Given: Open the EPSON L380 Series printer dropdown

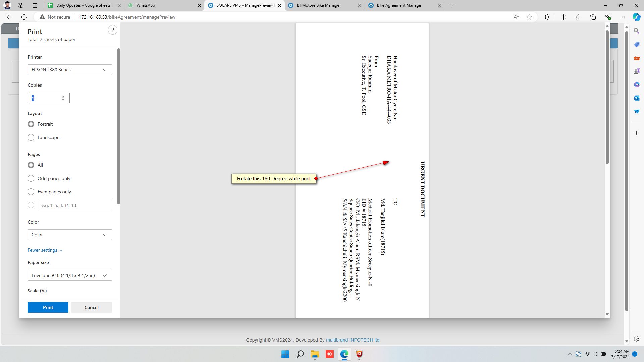Looking at the screenshot, I should point(69,70).
